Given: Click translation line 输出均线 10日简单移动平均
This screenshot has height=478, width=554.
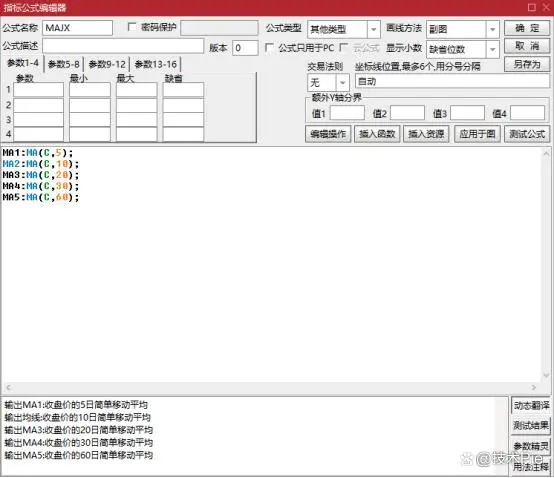Looking at the screenshot, I should click(x=77, y=418).
